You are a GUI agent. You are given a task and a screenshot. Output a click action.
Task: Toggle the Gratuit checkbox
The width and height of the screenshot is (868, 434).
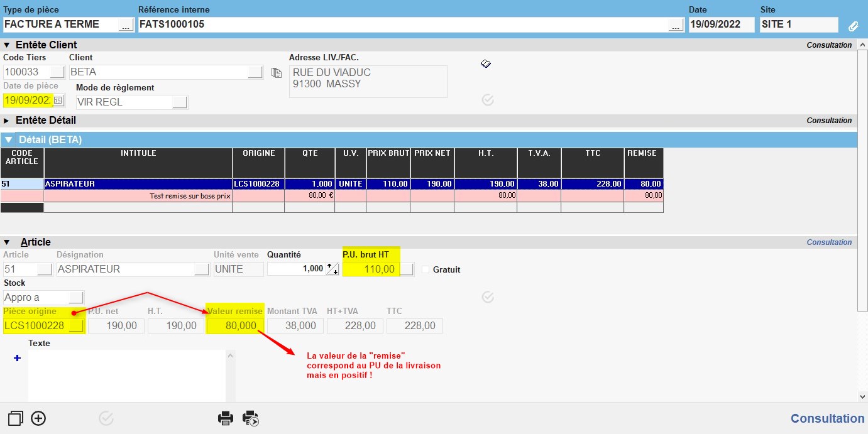(x=426, y=269)
